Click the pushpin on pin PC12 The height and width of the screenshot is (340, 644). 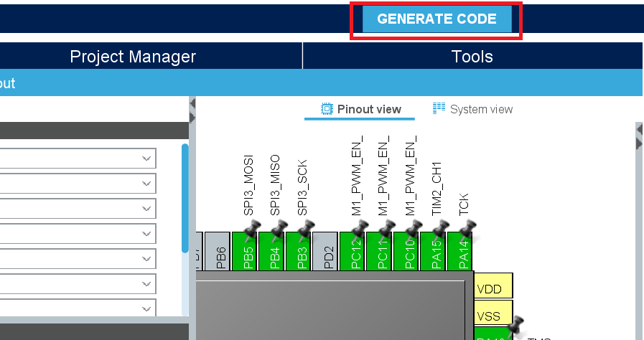pyautogui.click(x=360, y=228)
